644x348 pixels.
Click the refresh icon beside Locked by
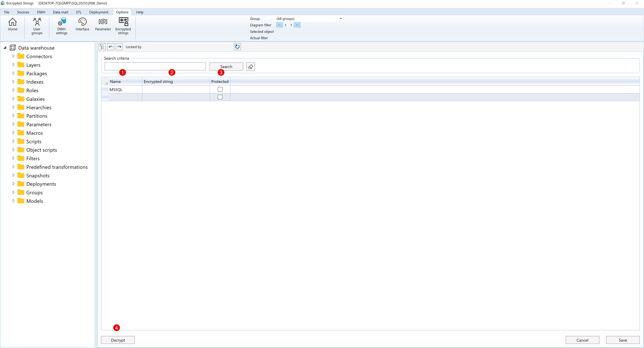pyautogui.click(x=237, y=47)
